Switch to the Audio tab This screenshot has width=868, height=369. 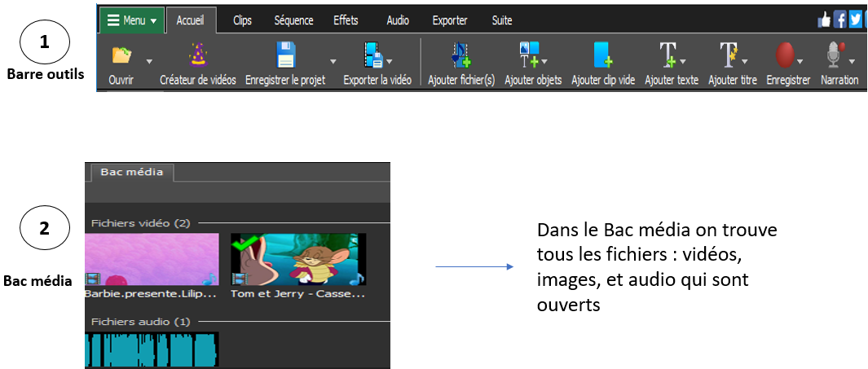point(398,20)
